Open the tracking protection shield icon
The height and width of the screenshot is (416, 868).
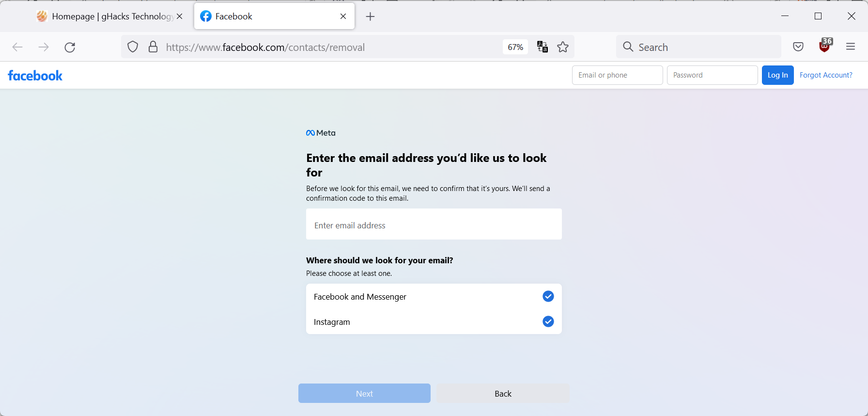pos(133,47)
